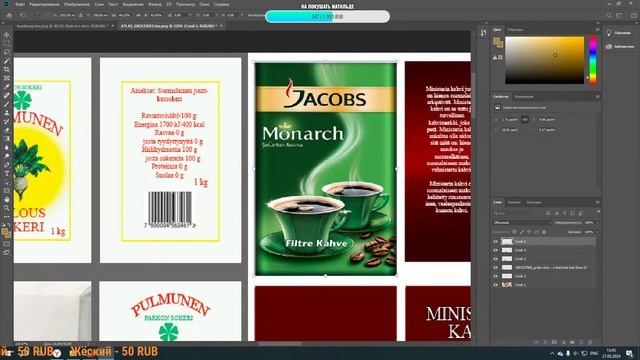Click the Home icon in options bar
This screenshot has height=360, width=640.
(x=9, y=15)
